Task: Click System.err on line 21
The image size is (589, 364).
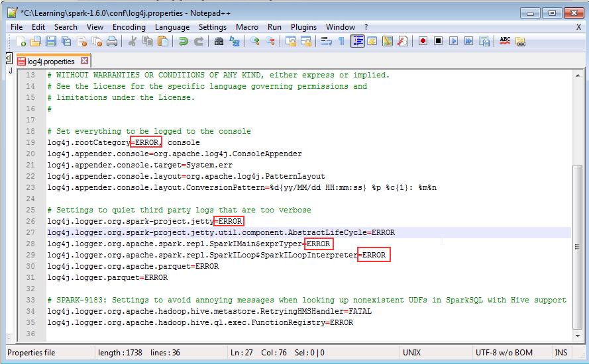Action: pos(209,165)
